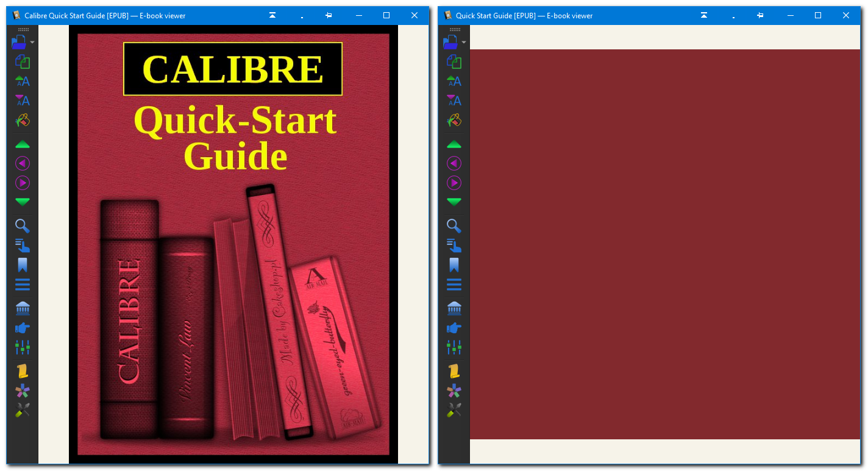The image size is (868, 471).
Task: Click the hand-and-lines icon in right viewer
Action: (454, 246)
